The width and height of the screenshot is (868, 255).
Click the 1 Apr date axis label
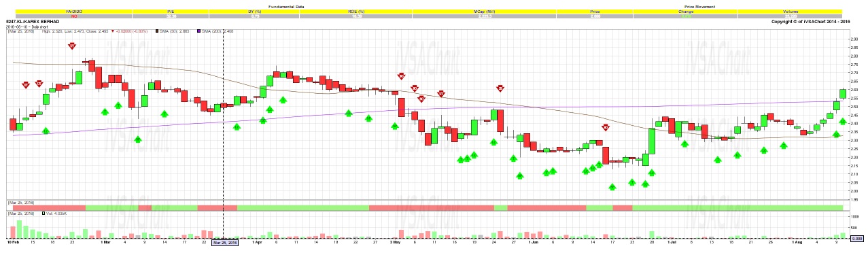point(257,241)
